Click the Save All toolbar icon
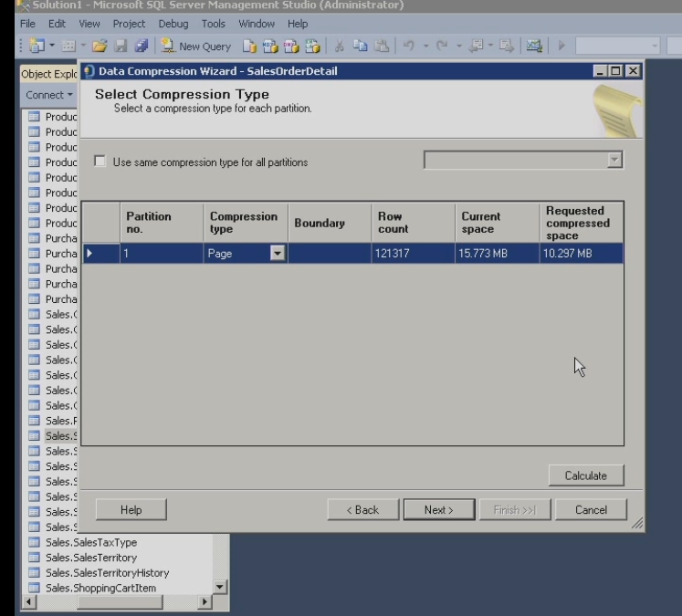 142,46
